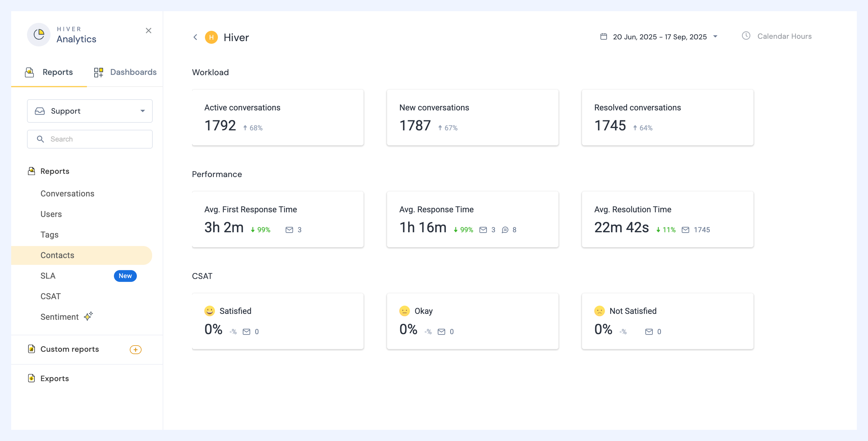Image resolution: width=868 pixels, height=441 pixels.
Task: Click the clock icon beside Calendar Hours
Action: 746,36
